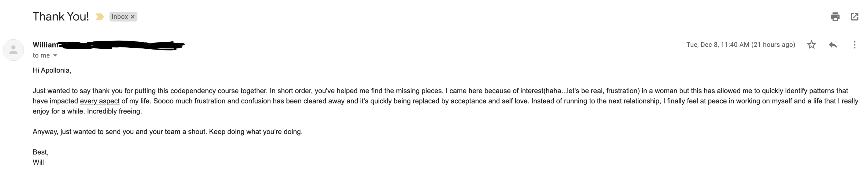
Task: Toggle the yellow importance marker
Action: 100,17
